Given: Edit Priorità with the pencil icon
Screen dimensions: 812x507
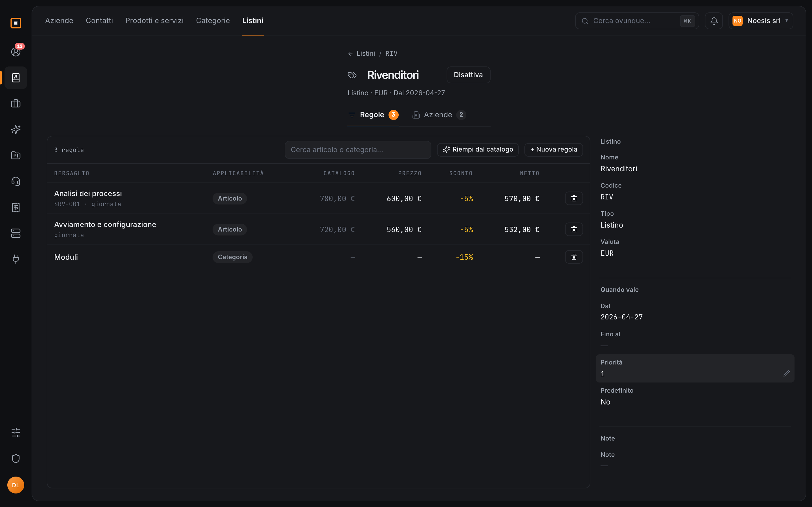Looking at the screenshot, I should 786,373.
